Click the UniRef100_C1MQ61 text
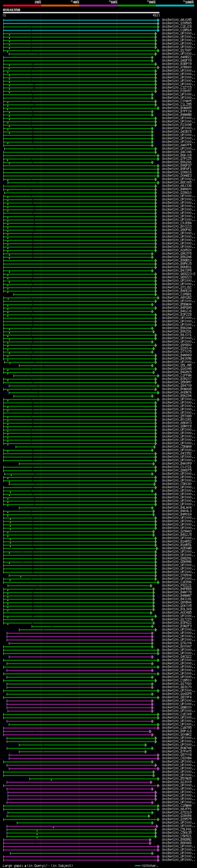Image resolution: width=197 pixels, height=868 pixels. 177,294
